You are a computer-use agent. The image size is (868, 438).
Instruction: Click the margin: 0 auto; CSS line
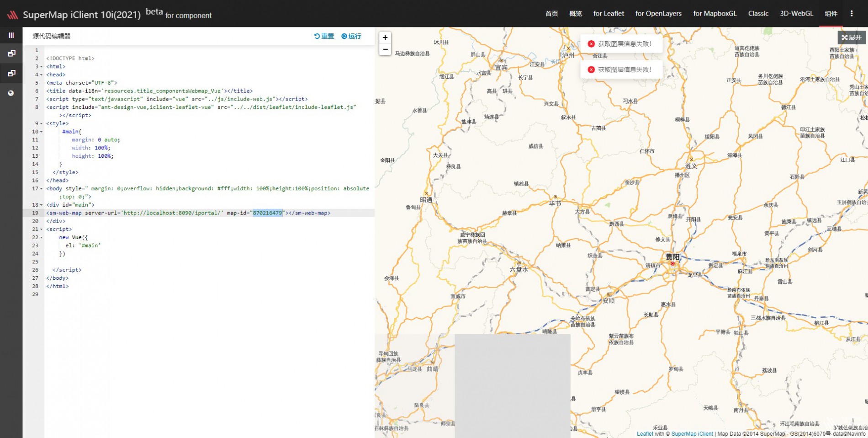[96, 140]
